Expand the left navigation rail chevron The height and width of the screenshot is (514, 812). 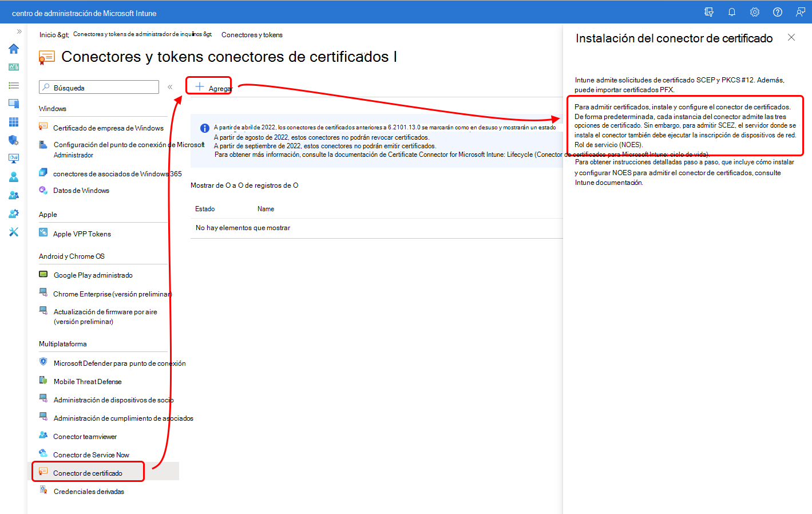coord(19,31)
